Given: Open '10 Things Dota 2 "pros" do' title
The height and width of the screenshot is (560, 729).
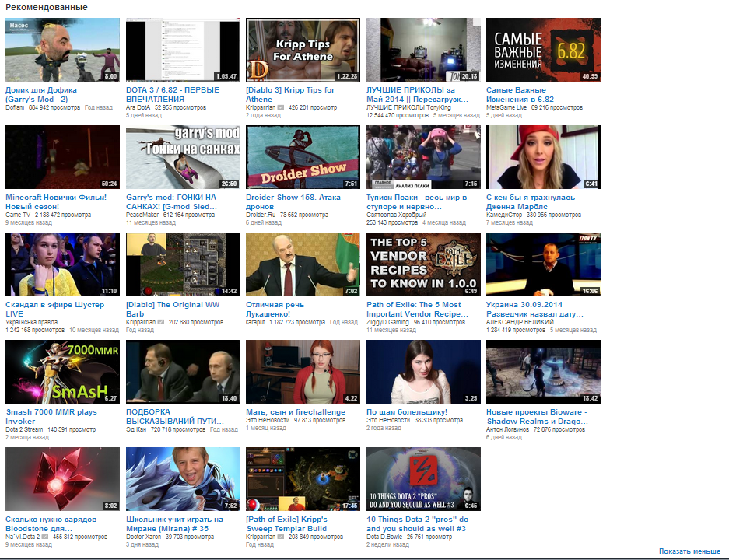Looking at the screenshot, I should click(x=418, y=523).
